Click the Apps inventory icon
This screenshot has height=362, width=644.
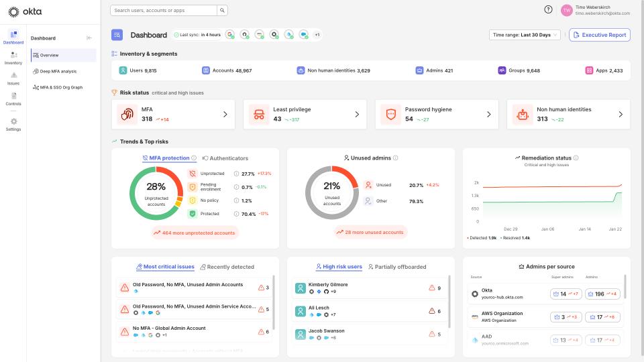point(589,70)
